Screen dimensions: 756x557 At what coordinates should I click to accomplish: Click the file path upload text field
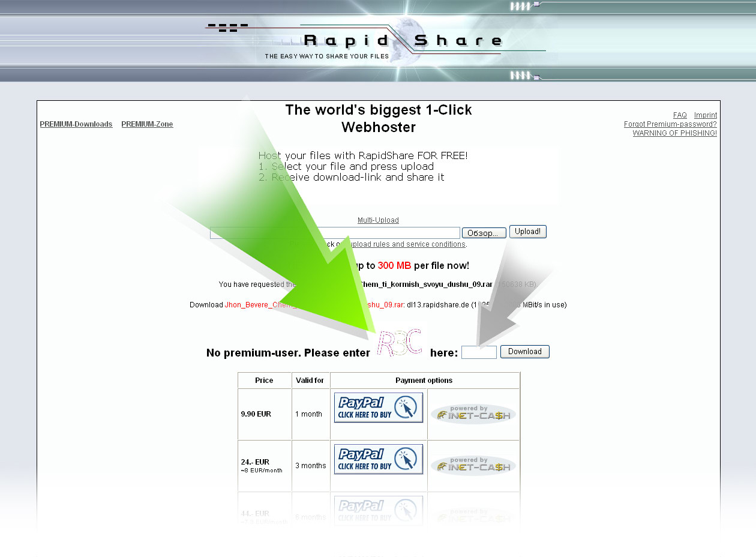(335, 233)
